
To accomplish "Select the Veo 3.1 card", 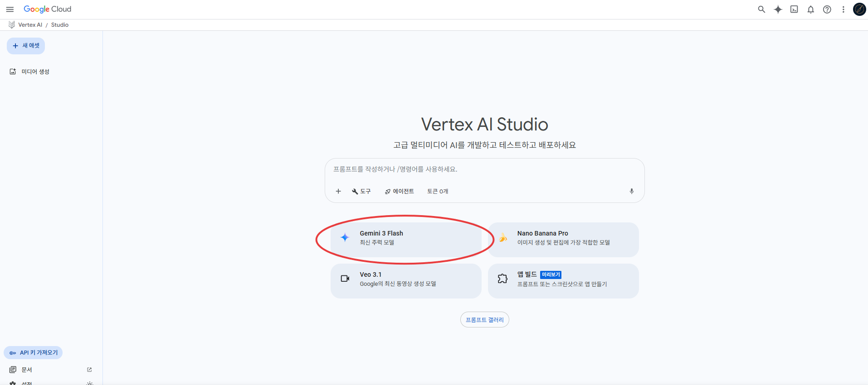I will (x=406, y=281).
